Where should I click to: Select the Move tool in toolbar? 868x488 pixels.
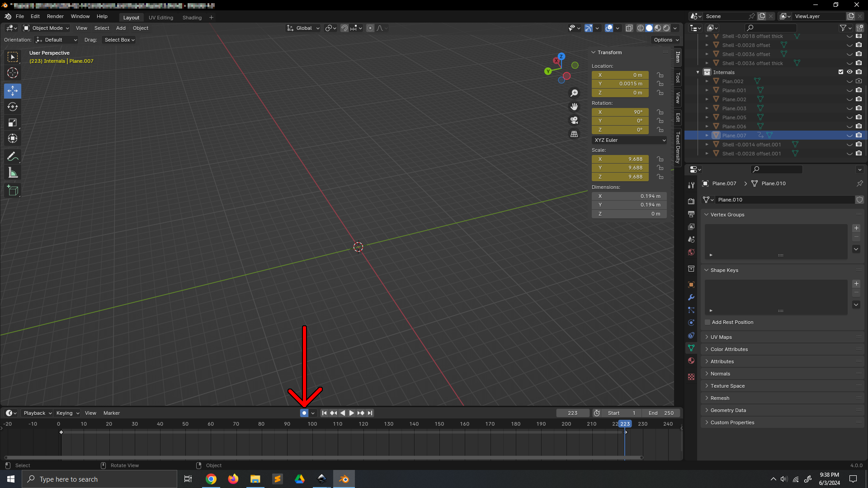coord(13,90)
